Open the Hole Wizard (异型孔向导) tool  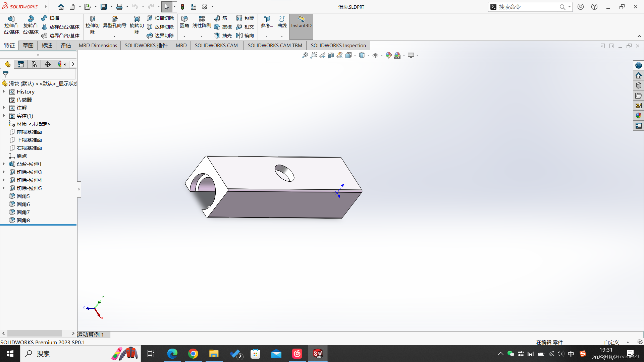tap(114, 19)
